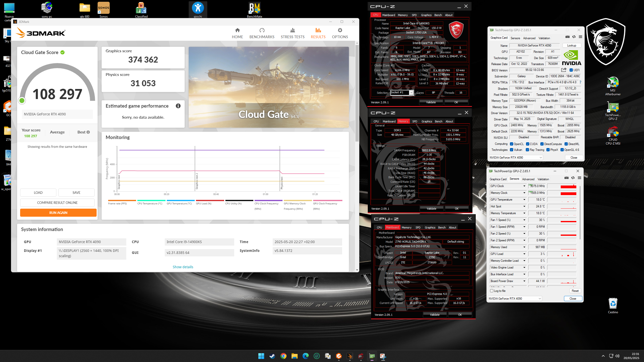The image size is (644, 362).
Task: Toggle the DirectCompute checkbox in GPU-Z
Action: click(542, 144)
